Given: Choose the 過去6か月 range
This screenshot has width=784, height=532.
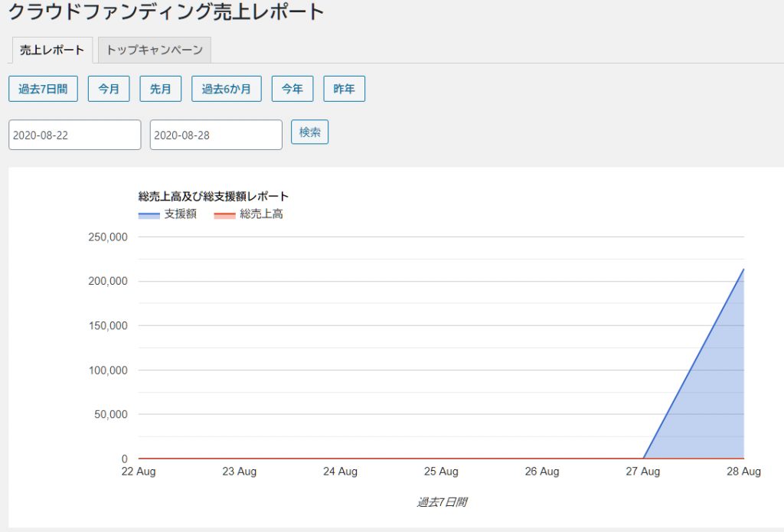Looking at the screenshot, I should point(227,89).
